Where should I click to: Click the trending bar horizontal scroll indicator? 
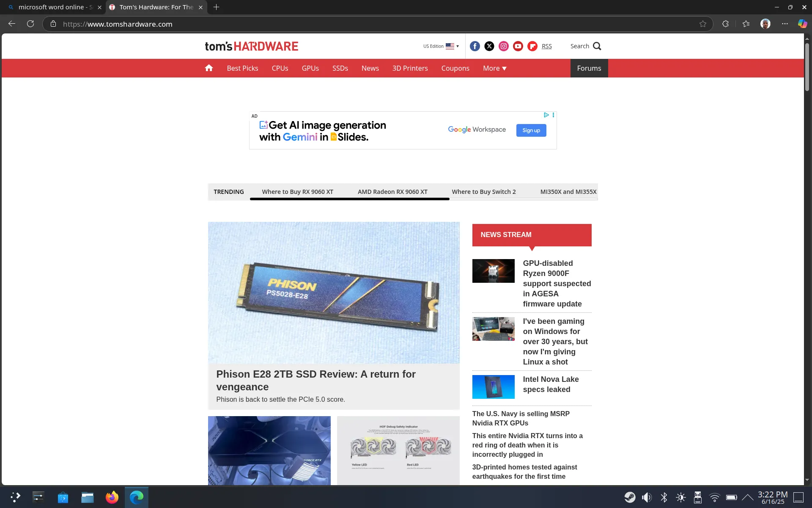(349, 199)
